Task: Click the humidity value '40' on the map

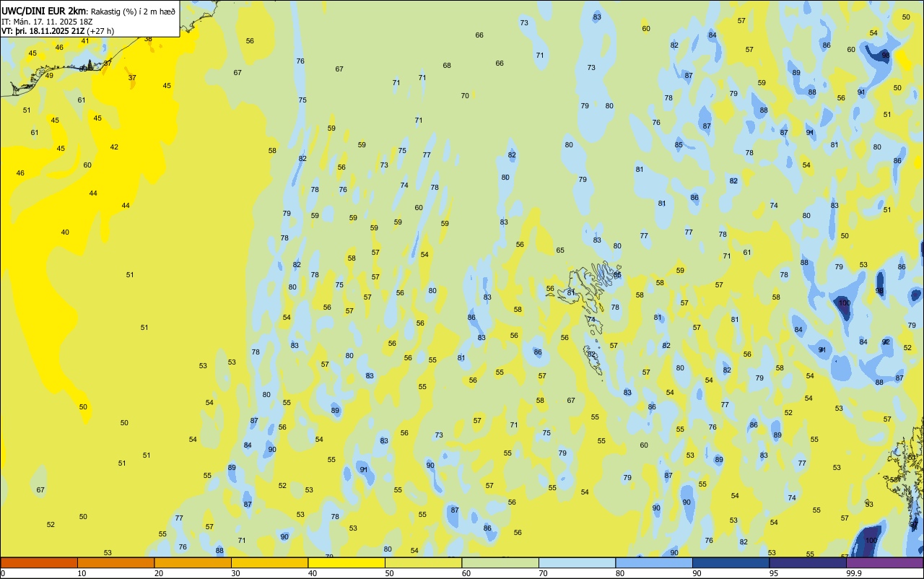Action: pyautogui.click(x=65, y=232)
